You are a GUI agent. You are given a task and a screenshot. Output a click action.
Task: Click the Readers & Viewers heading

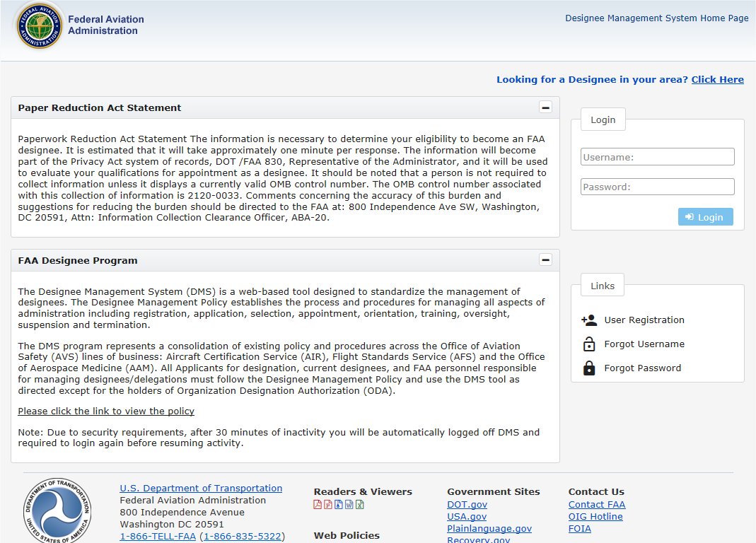363,492
